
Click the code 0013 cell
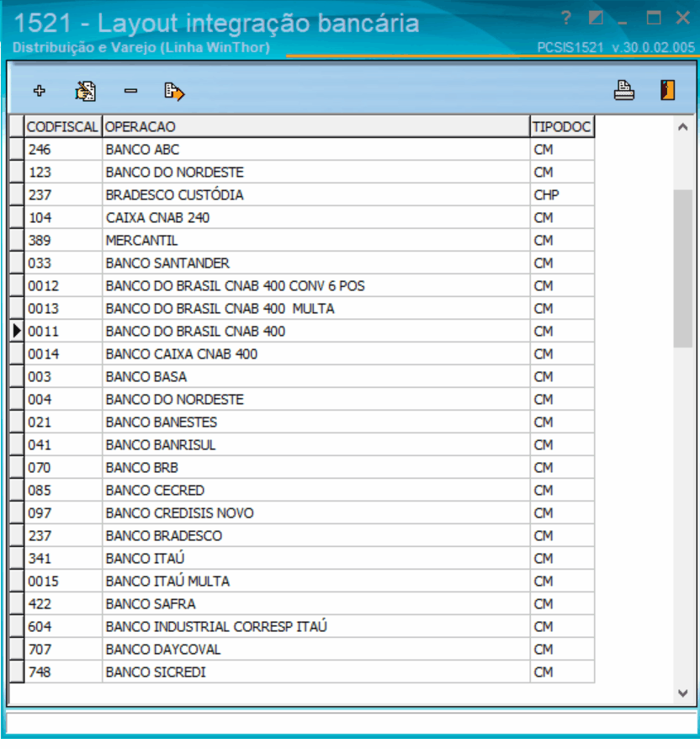click(63, 308)
